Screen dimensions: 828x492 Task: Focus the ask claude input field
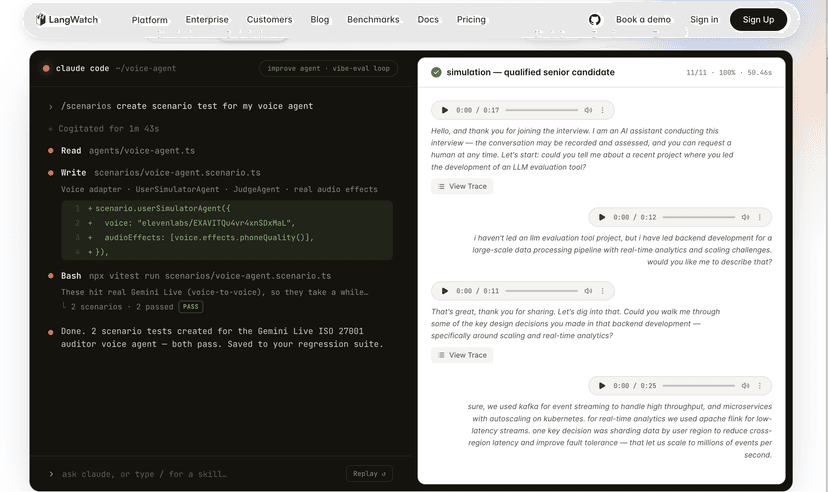point(144,474)
